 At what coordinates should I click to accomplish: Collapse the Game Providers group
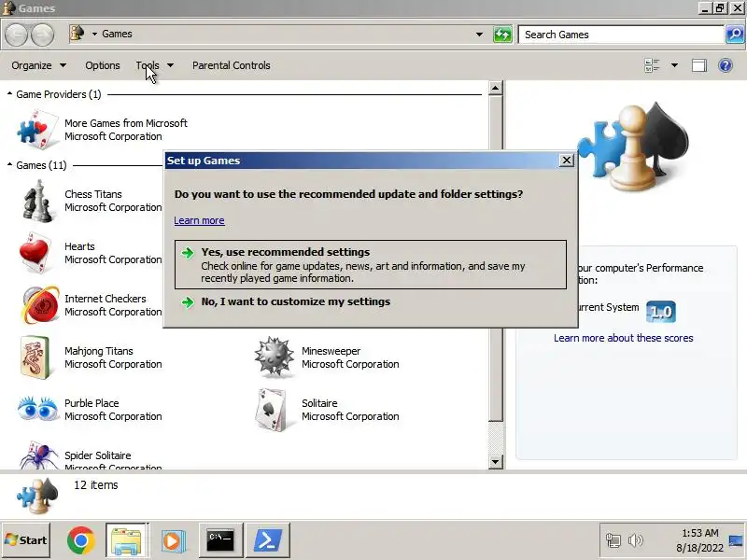tap(9, 94)
